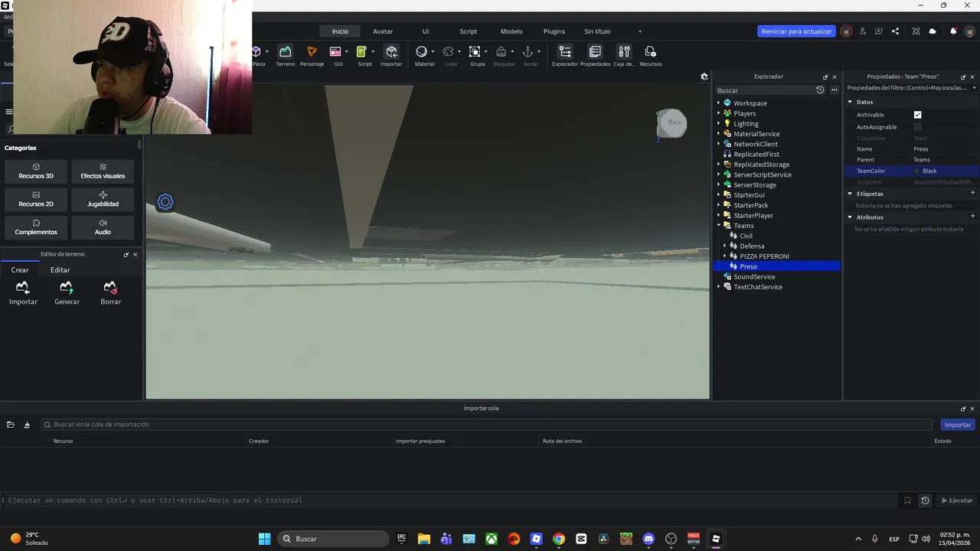Switch to the Script ribbon tab
Screen dimensions: 980x551
tap(468, 31)
